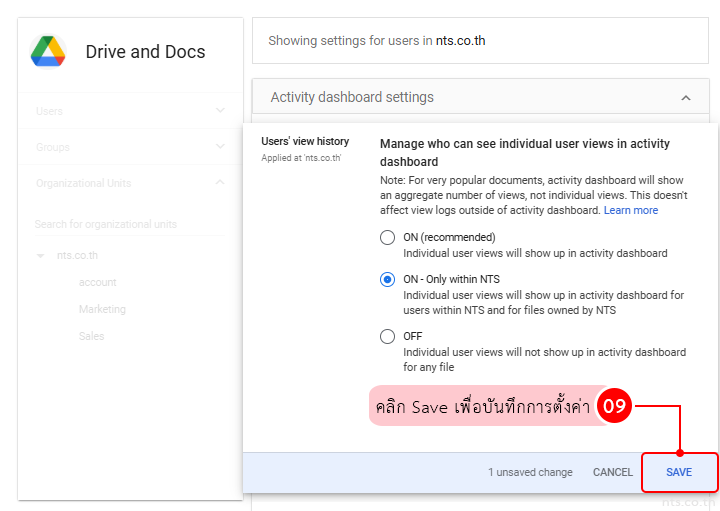Open the Learn more link
This screenshot has width=720, height=511.
point(630,211)
